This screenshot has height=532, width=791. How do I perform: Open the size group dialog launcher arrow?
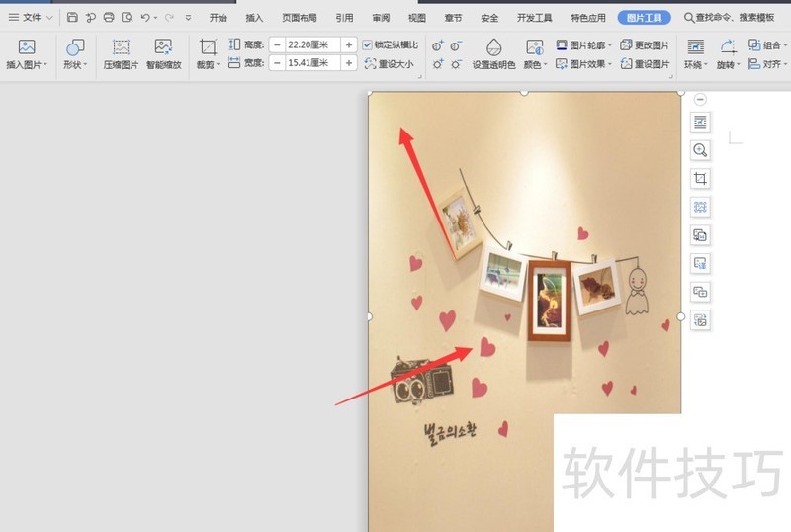point(419,77)
